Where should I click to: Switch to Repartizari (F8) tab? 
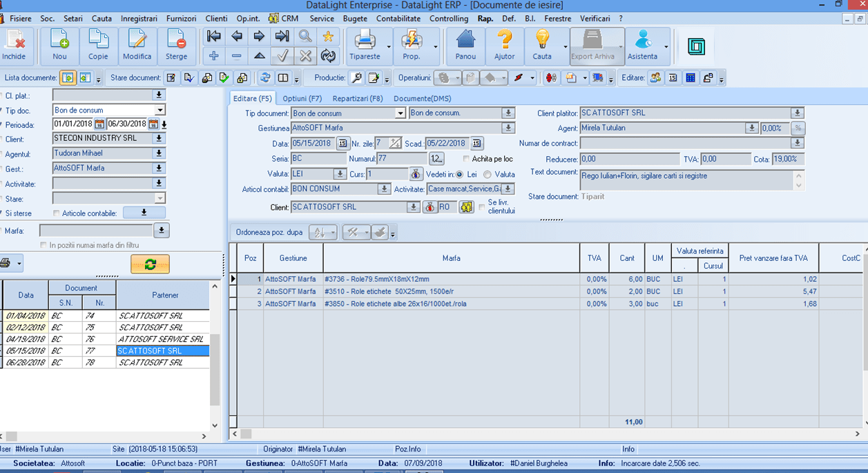click(358, 99)
